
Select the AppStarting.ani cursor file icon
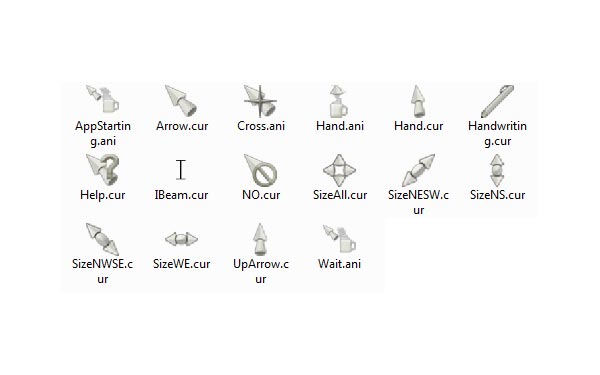[103, 99]
